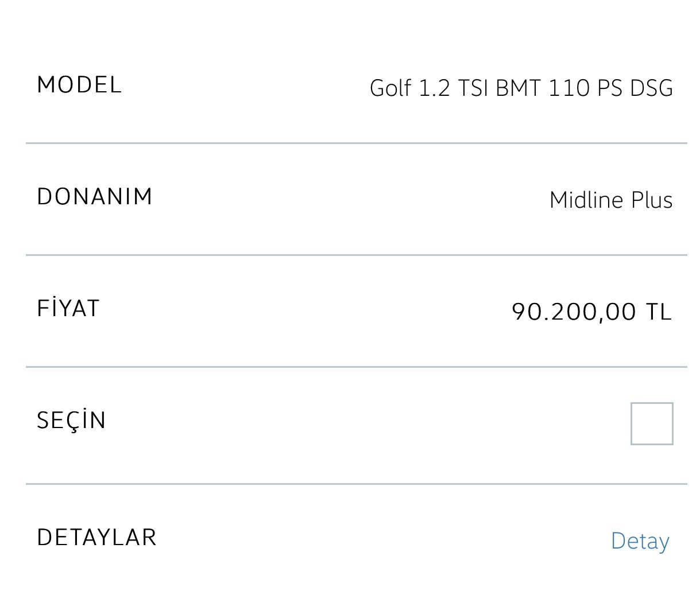Click the TL currency text
The image size is (700, 591).
pyautogui.click(x=659, y=312)
